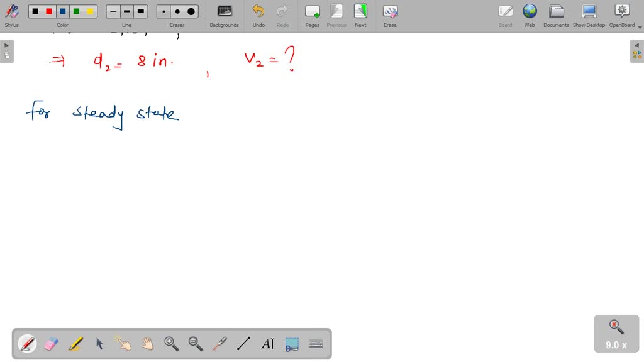Select the Eraser tool in bottom toolbar
The width and height of the screenshot is (644, 362).
coord(51,344)
